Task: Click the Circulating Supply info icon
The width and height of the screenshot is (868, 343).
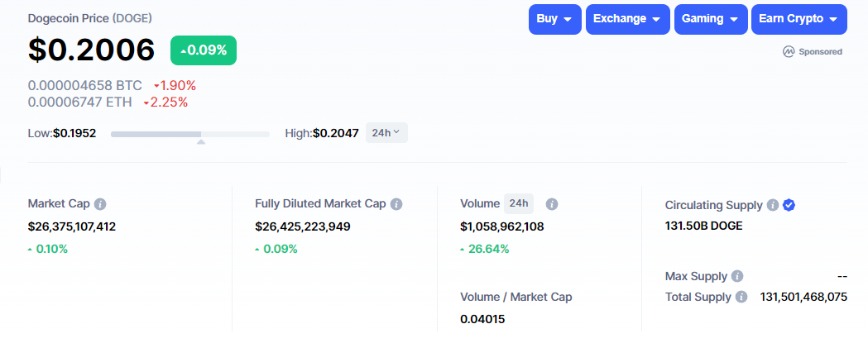Action: pyautogui.click(x=773, y=205)
